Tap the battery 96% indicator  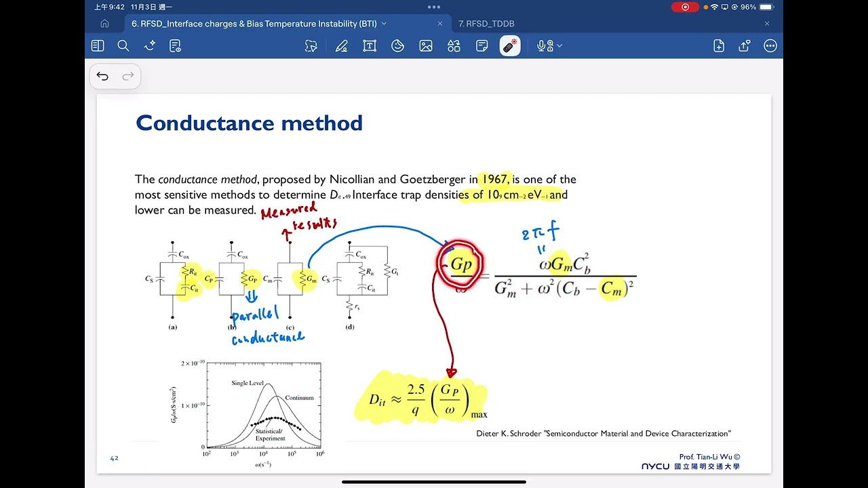pyautogui.click(x=757, y=7)
